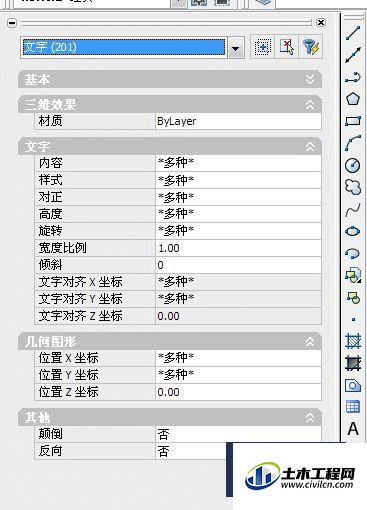The height and width of the screenshot is (510, 367).
Task: Click the 文字对齐 Z 坐标 value 0.00
Action: (x=238, y=316)
